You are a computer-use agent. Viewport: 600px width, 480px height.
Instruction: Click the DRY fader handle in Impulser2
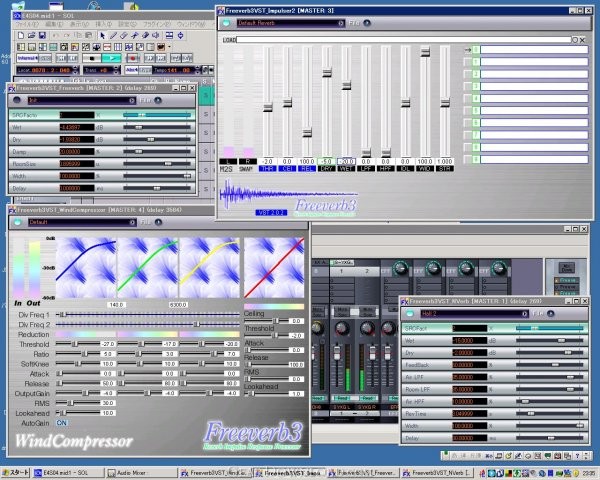(x=327, y=72)
